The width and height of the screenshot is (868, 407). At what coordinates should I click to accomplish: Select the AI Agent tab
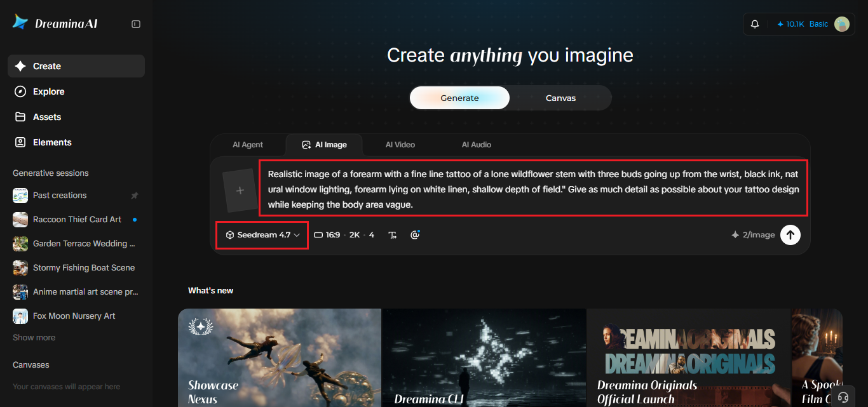[x=248, y=145]
